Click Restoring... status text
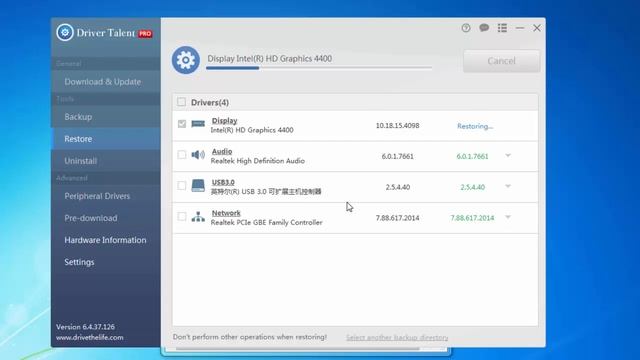The width and height of the screenshot is (640, 360). coord(475,126)
